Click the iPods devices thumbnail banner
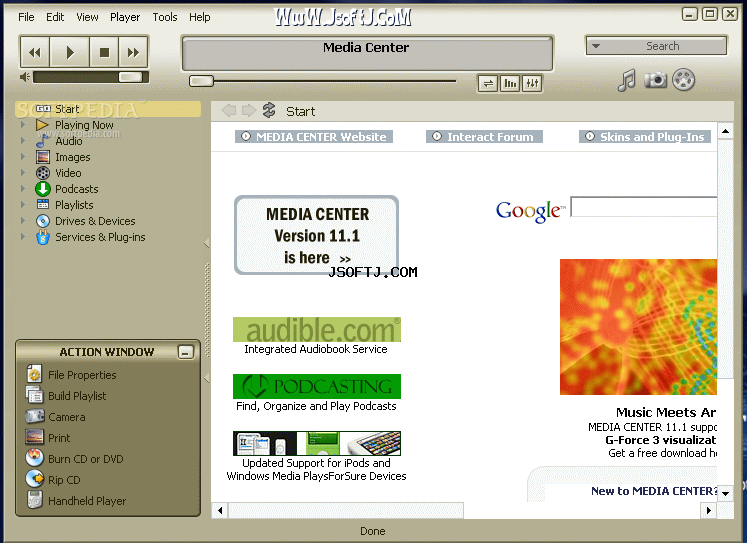This screenshot has width=747, height=543. pos(317,443)
